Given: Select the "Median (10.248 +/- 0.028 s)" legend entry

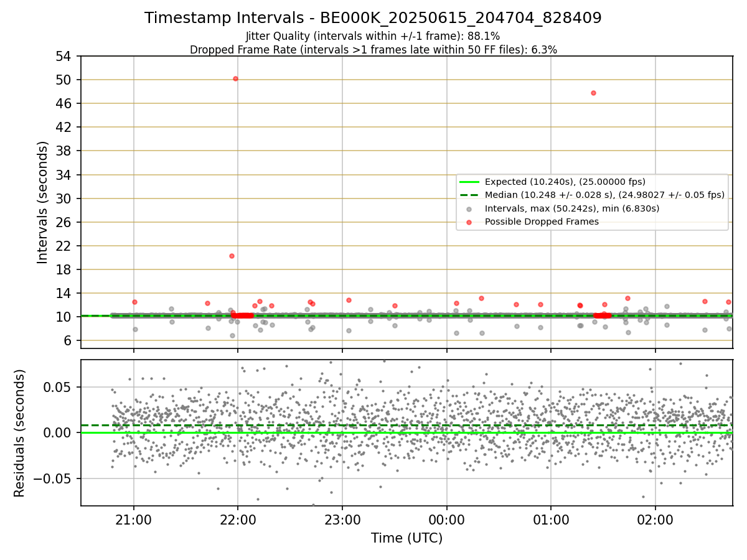Looking at the screenshot, I should (604, 195).
